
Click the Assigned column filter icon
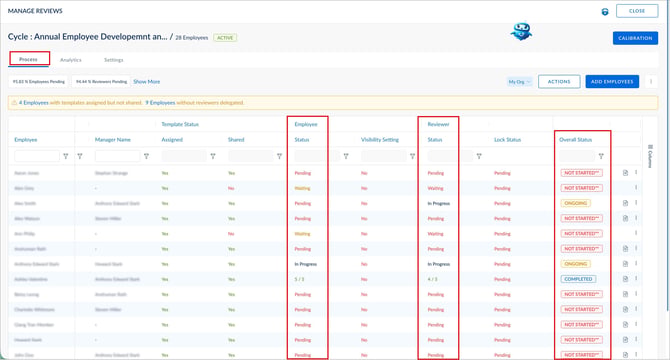213,156
